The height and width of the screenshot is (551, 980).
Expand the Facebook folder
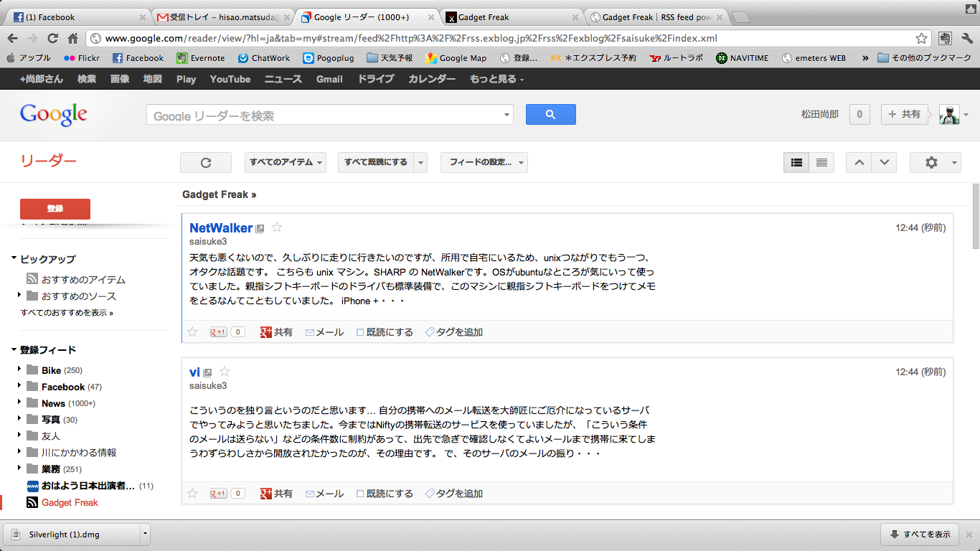point(19,386)
